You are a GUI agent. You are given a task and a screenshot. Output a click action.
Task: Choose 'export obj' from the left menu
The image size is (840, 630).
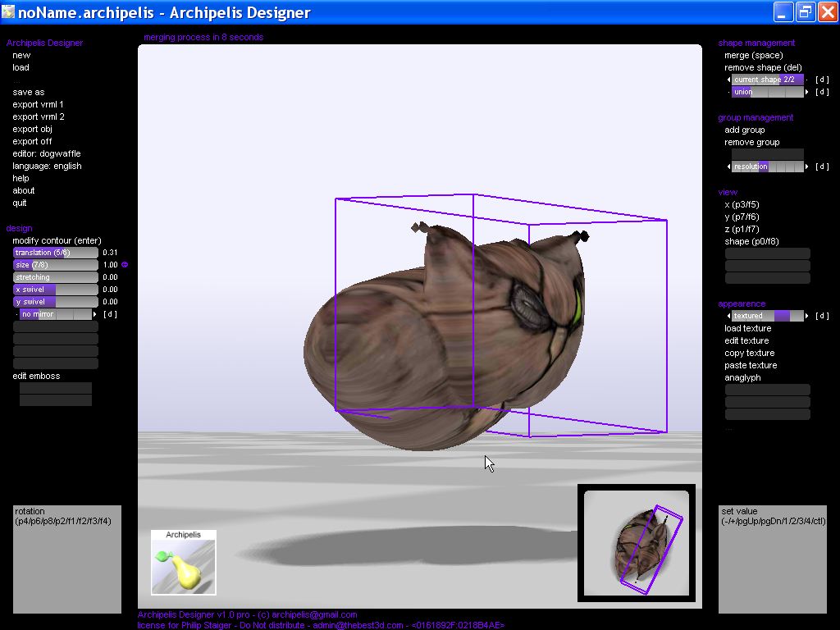click(x=32, y=129)
